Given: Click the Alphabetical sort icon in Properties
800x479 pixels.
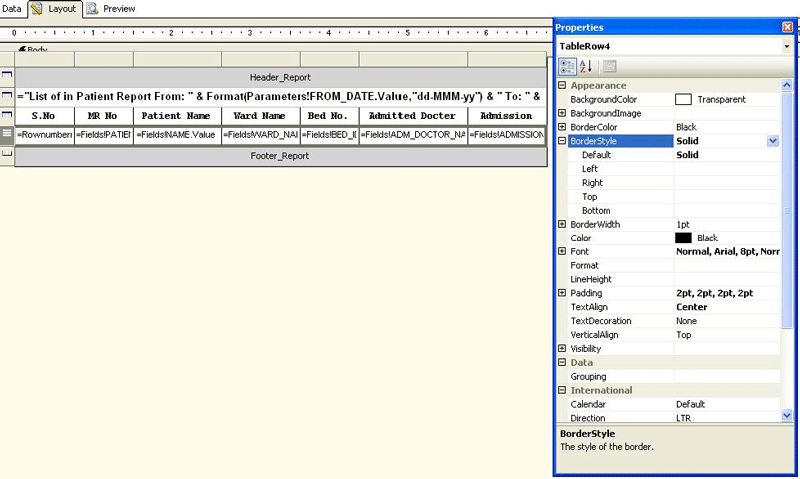Looking at the screenshot, I should coord(586,66).
